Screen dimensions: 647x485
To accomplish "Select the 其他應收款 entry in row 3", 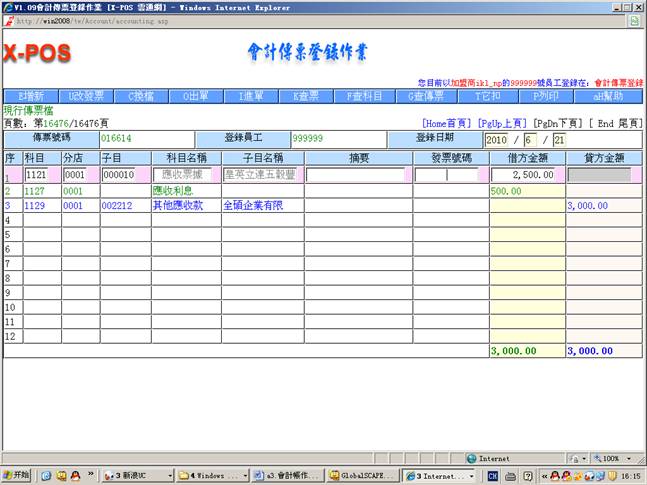I will pos(178,205).
